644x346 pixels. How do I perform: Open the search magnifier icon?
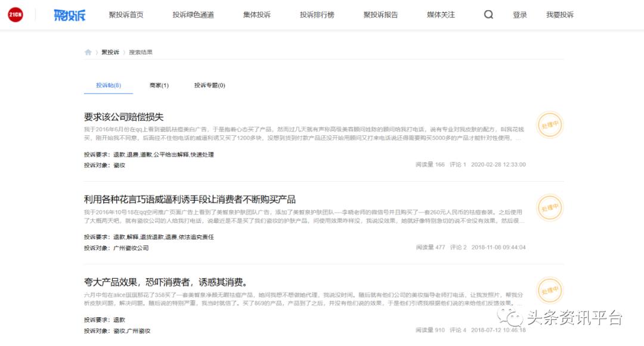pos(488,13)
